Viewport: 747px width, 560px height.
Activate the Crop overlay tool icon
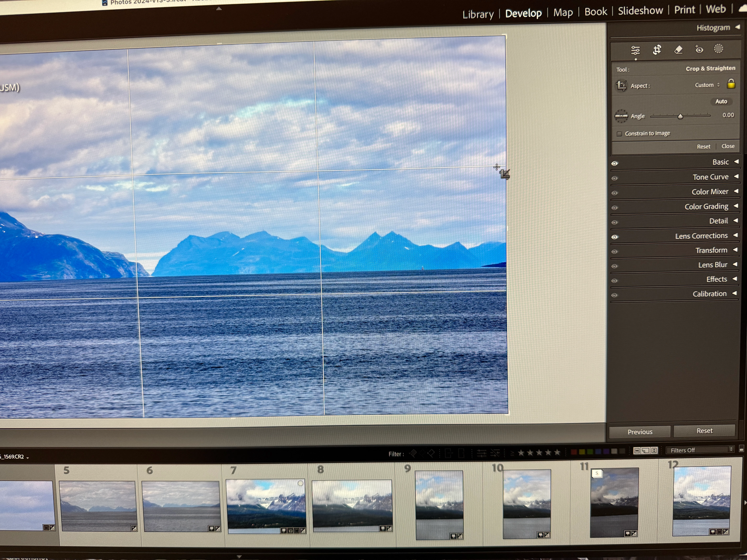[x=657, y=50]
